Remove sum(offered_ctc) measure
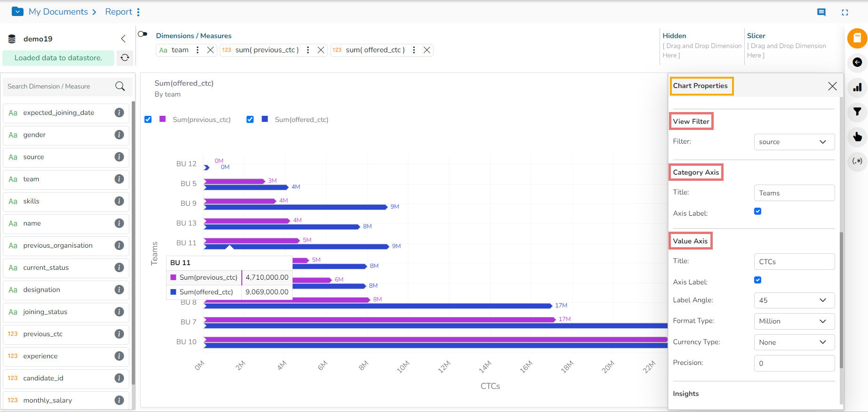The height and width of the screenshot is (412, 868). [x=427, y=50]
